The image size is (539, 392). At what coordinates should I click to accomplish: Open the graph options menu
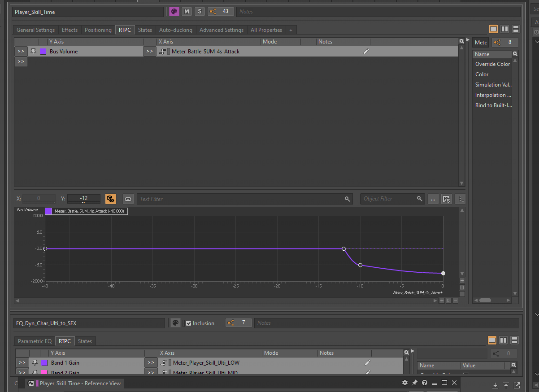(461, 199)
